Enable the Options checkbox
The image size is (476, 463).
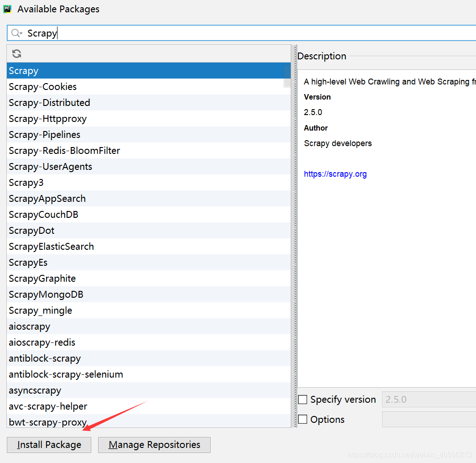tap(303, 419)
